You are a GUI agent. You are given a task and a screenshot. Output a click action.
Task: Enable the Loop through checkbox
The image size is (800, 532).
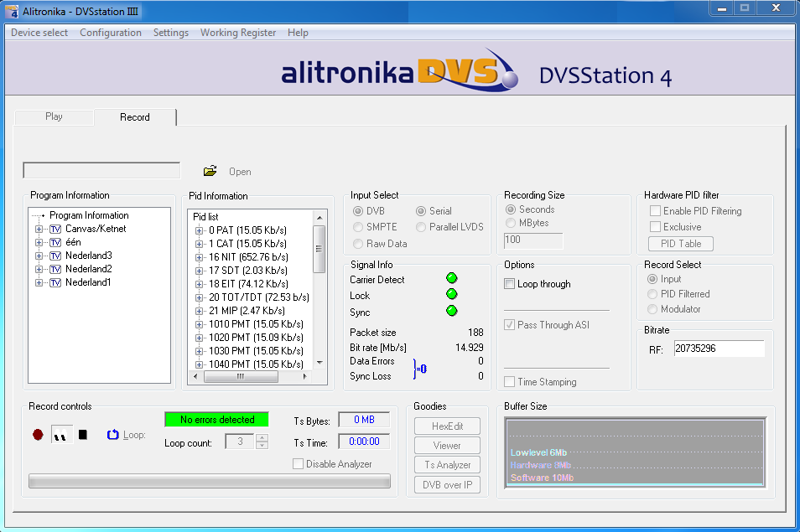coord(509,284)
